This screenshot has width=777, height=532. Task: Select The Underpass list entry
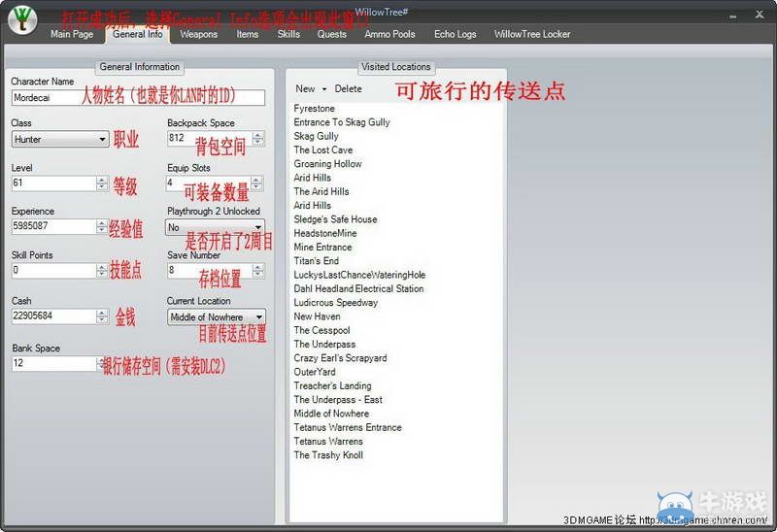[x=324, y=344]
